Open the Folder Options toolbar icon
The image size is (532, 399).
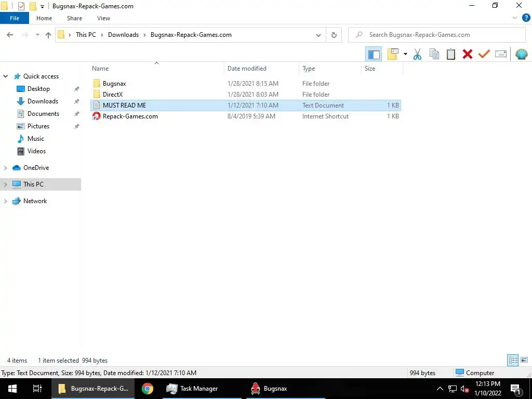pyautogui.click(x=393, y=54)
